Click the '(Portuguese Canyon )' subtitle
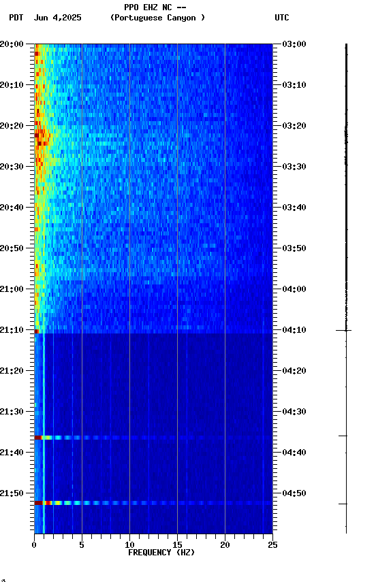The image size is (376, 588). coord(157,18)
